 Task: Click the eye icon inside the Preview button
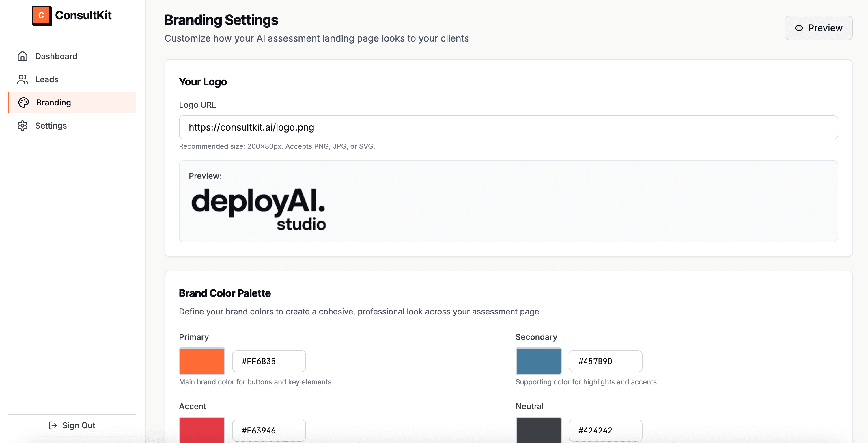799,28
